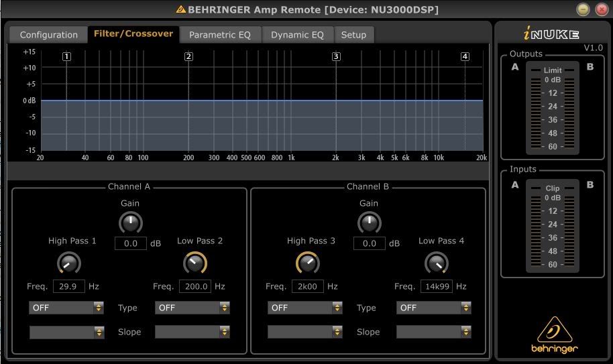Close the Amp Remote window
Viewport: 613px width, 364px height.
click(x=602, y=9)
